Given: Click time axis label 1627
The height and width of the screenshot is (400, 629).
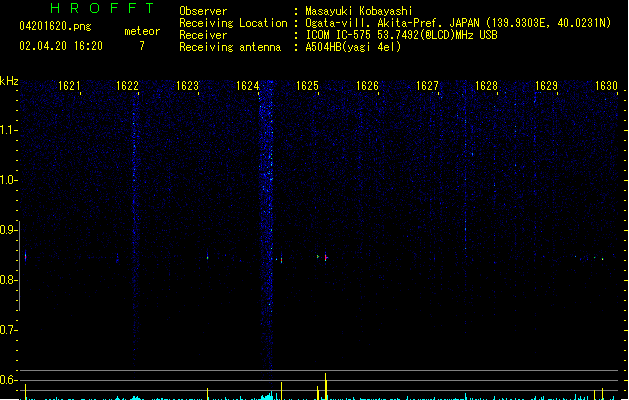Looking at the screenshot, I should tap(427, 86).
